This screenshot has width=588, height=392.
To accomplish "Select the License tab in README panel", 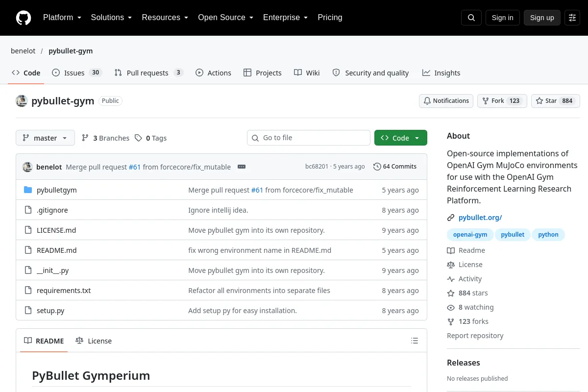I will pyautogui.click(x=94, y=341).
